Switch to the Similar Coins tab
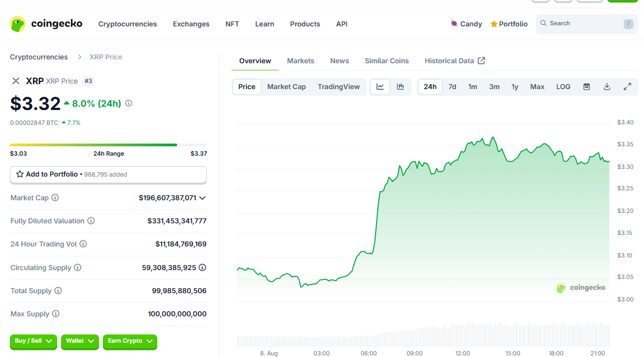The height and width of the screenshot is (357, 644). pyautogui.click(x=387, y=61)
